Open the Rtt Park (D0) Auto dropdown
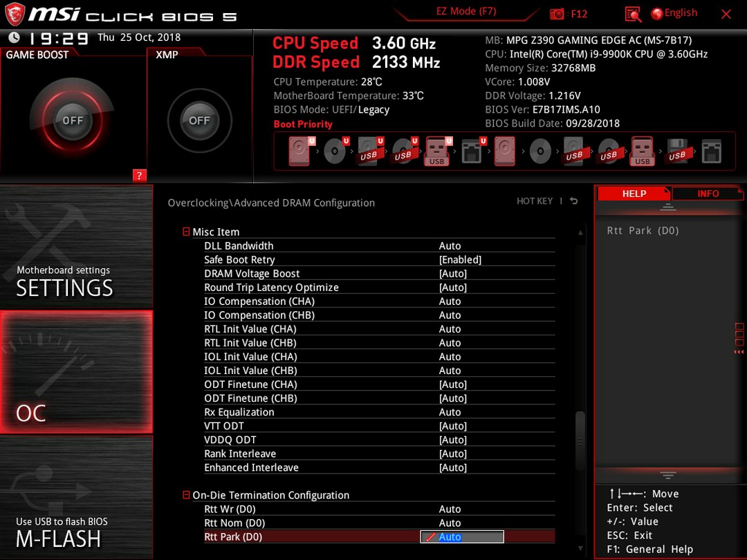The image size is (747, 560). click(x=461, y=536)
